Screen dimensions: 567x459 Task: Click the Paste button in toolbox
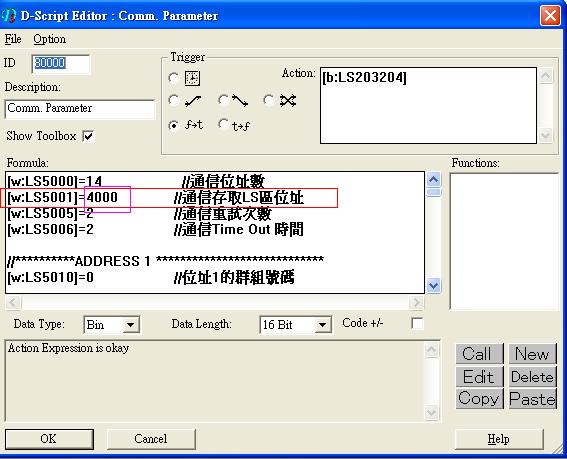[x=533, y=399]
